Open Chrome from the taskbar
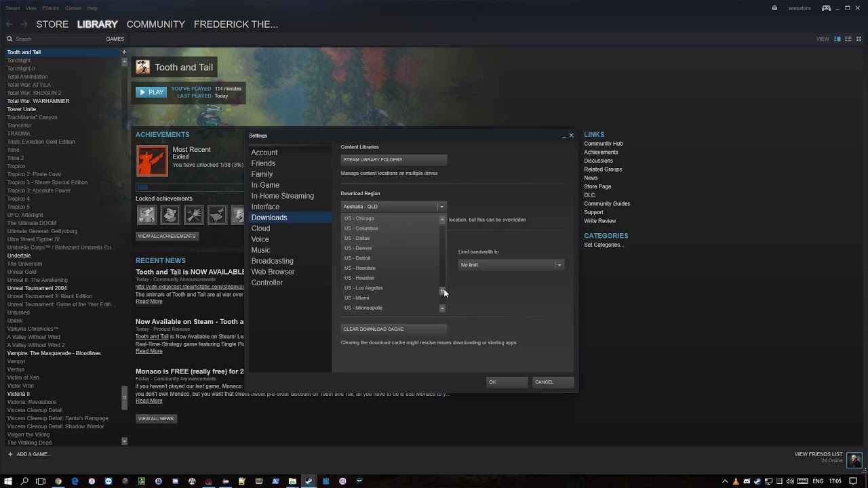The image size is (868, 488). pos(58,481)
